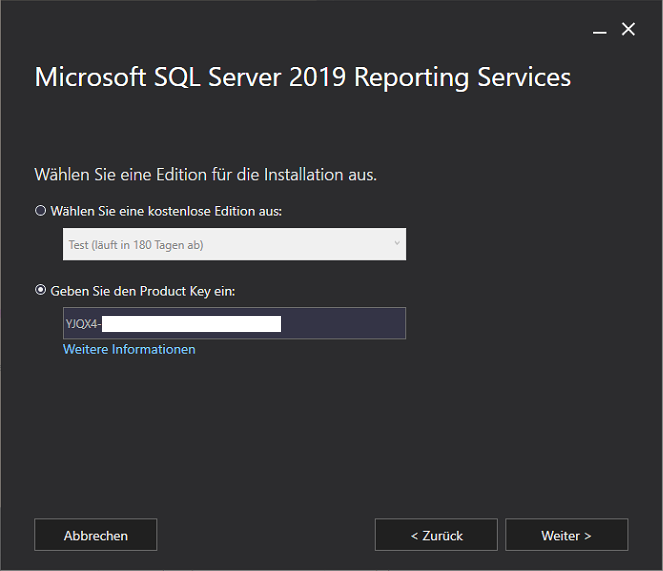663x571 pixels.
Task: Go back with the '< Zurück' button
Action: click(x=436, y=535)
